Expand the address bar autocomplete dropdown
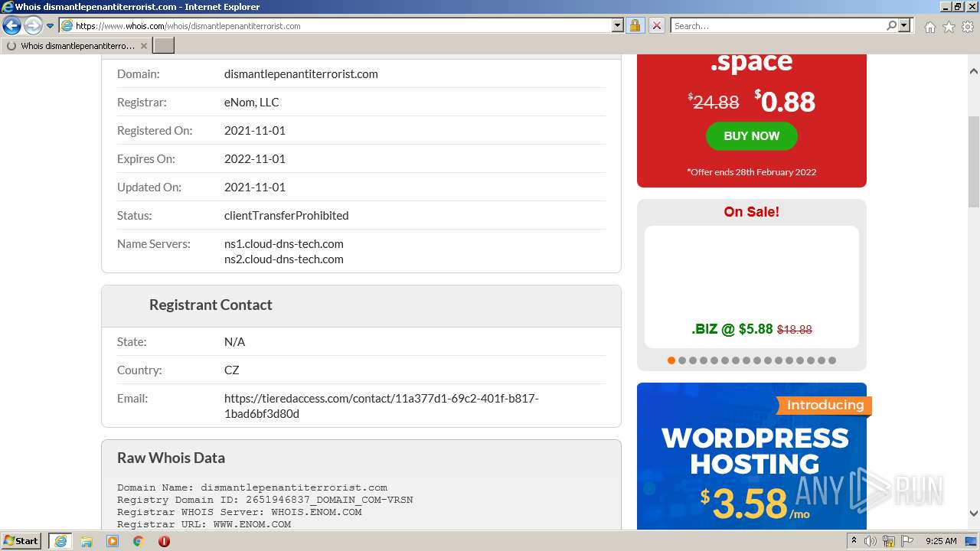Viewport: 980px width, 551px height. click(618, 25)
